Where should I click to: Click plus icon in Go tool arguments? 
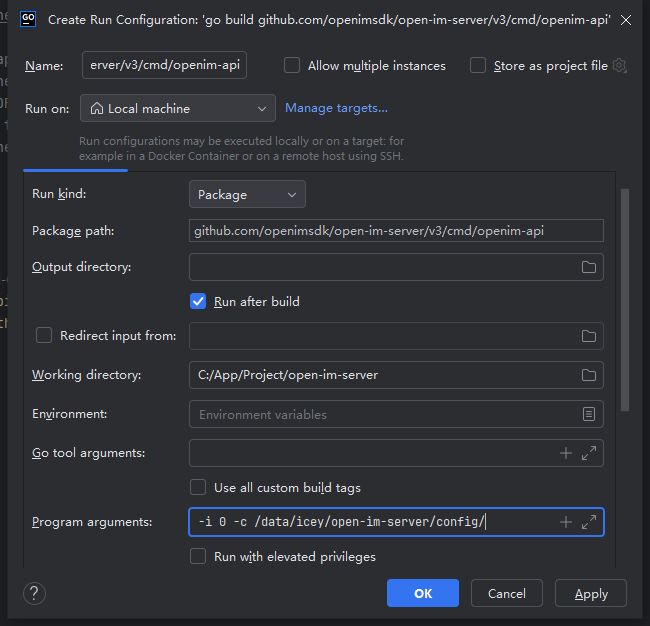pos(565,453)
